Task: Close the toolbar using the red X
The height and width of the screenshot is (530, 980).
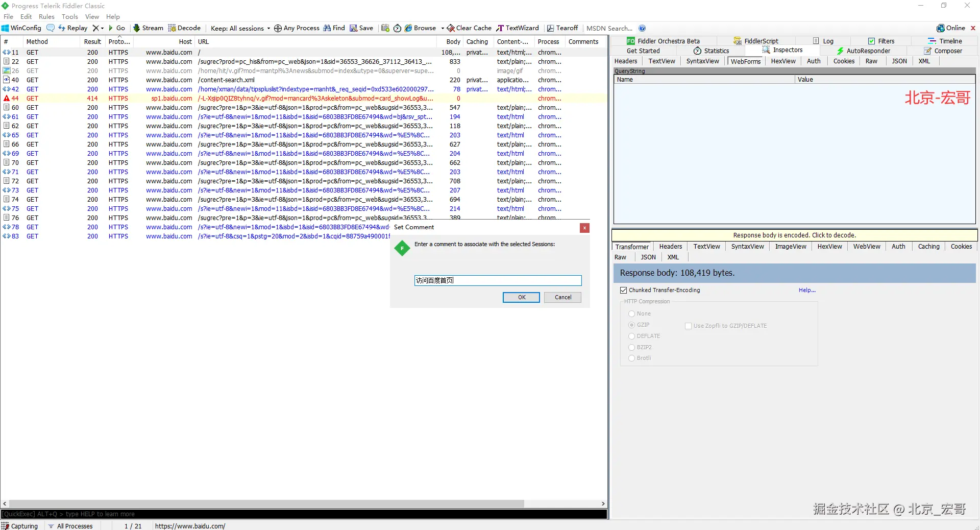Action: pos(973,28)
